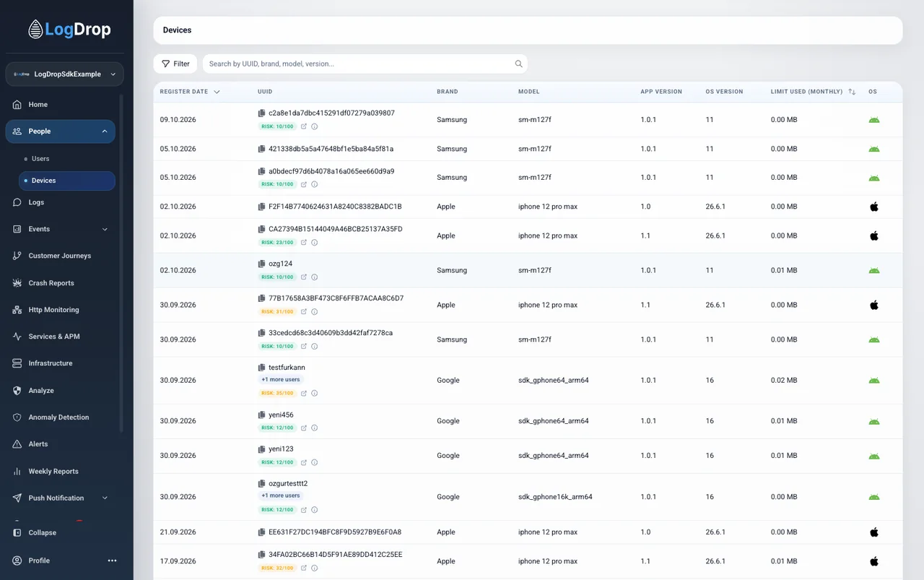This screenshot has height=580, width=924.
Task: Open external link icon under 33cedcd68c3d40609b3dd42faf7278ca
Action: click(304, 346)
